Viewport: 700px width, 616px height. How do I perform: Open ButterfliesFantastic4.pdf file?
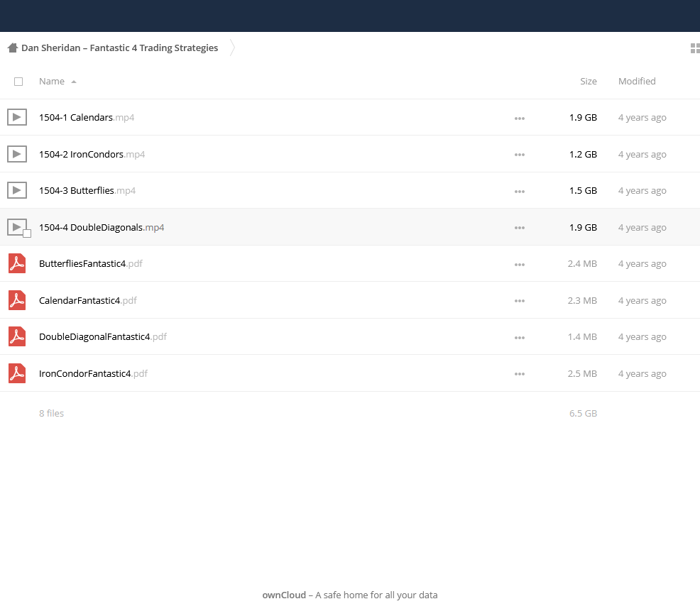91,264
